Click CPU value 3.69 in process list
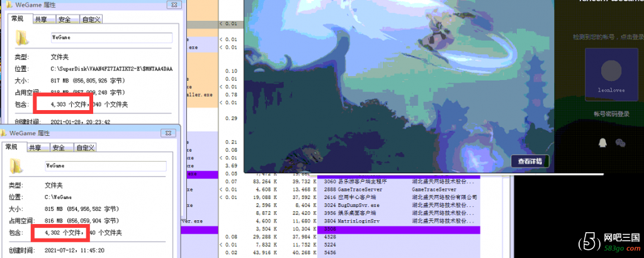 (232, 165)
